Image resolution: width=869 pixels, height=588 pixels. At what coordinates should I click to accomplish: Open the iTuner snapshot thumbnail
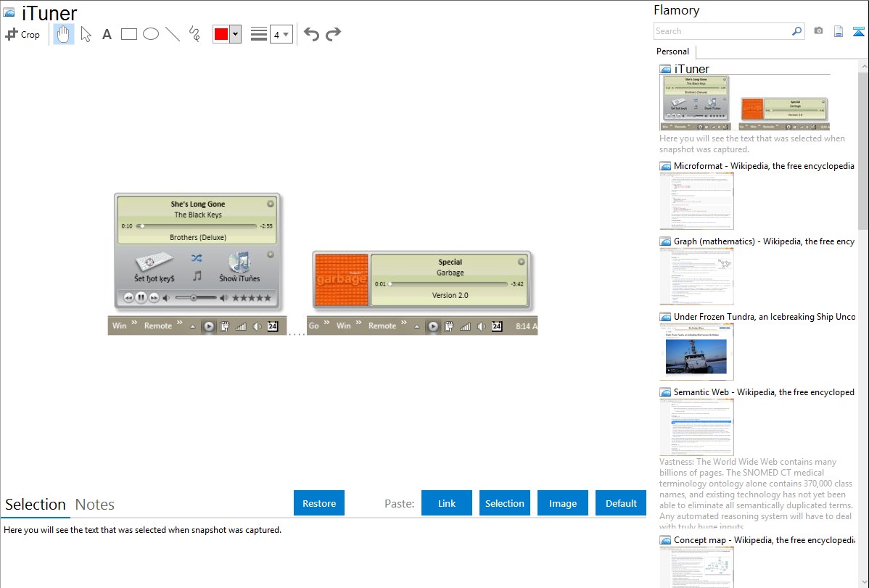[744, 102]
